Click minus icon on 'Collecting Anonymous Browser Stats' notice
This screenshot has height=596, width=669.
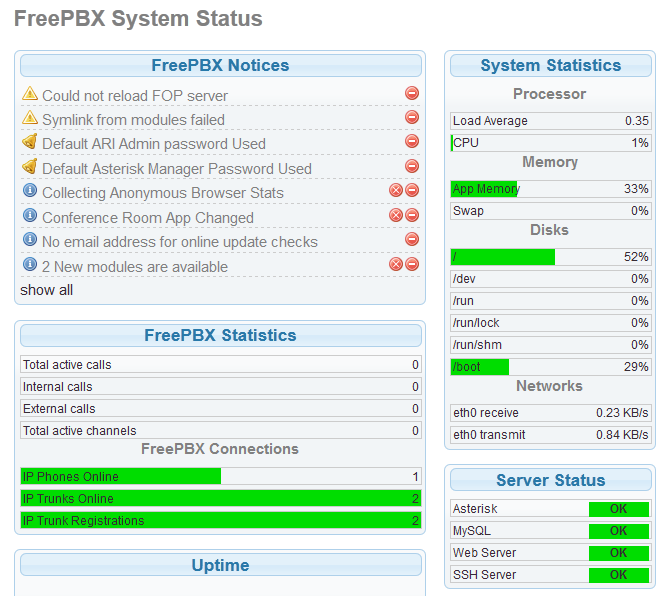coord(412,190)
